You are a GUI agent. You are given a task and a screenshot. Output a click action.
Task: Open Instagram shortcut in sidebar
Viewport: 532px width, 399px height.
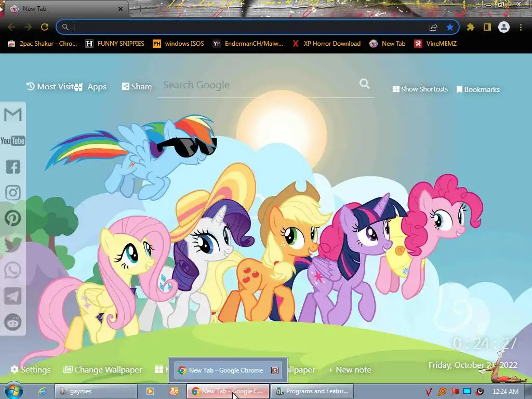[13, 193]
